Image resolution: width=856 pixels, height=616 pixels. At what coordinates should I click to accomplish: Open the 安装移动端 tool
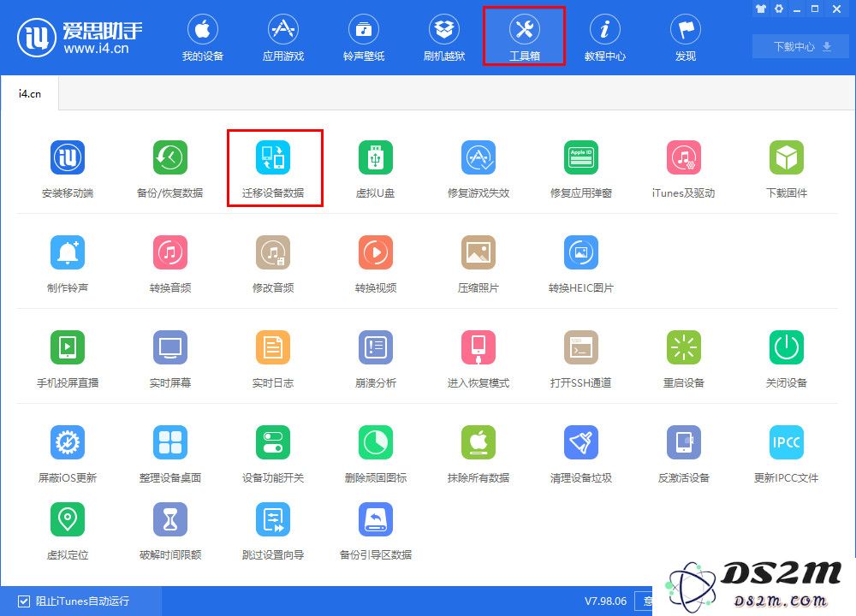point(68,157)
